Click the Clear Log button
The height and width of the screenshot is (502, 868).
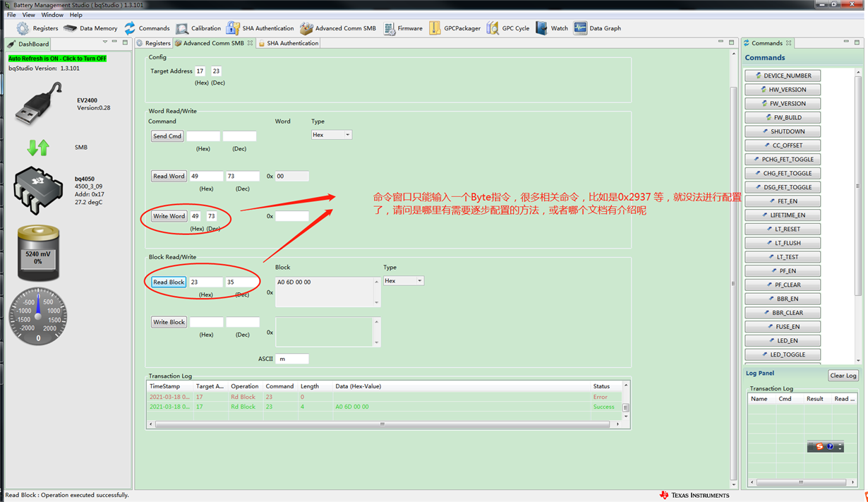point(843,376)
